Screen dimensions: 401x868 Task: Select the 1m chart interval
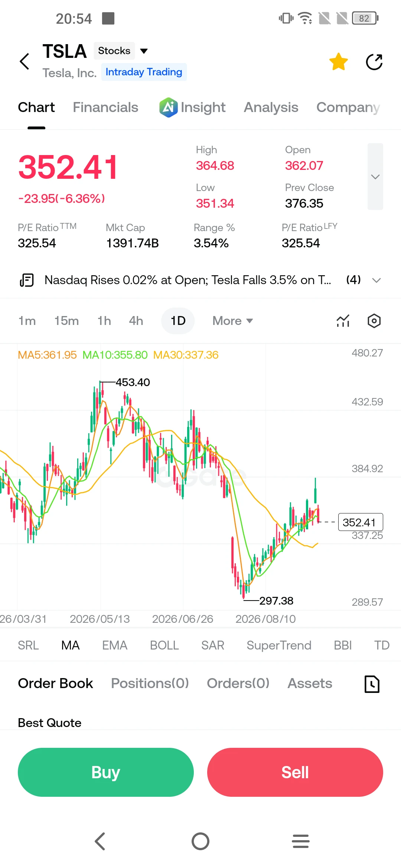[x=27, y=321]
